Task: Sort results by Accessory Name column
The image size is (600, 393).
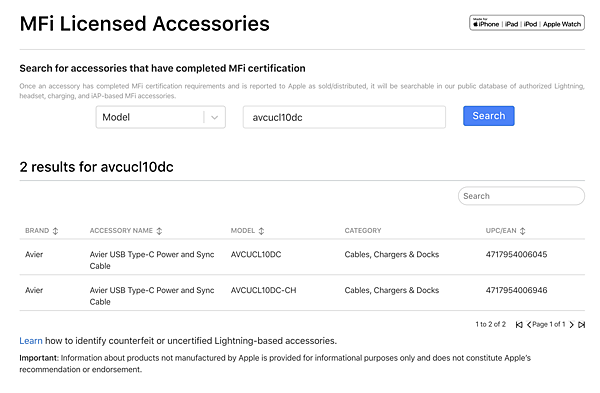Action: click(126, 231)
